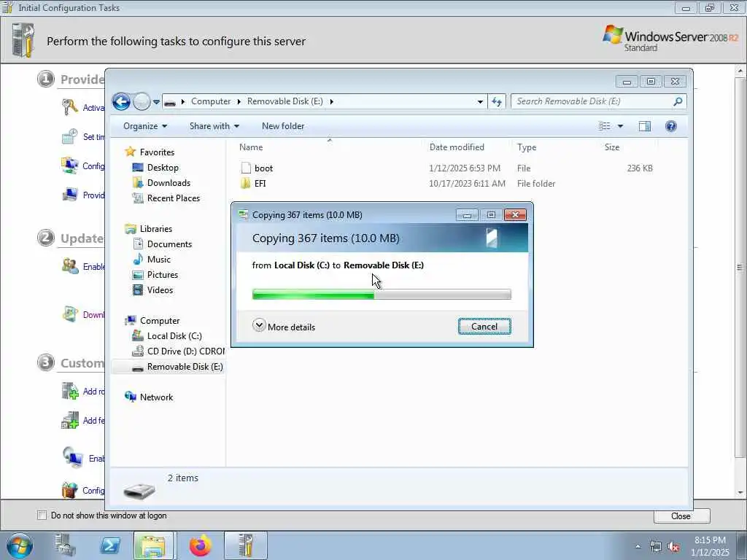The height and width of the screenshot is (560, 747).
Task: Select Favorites in navigation pane
Action: 157,152
